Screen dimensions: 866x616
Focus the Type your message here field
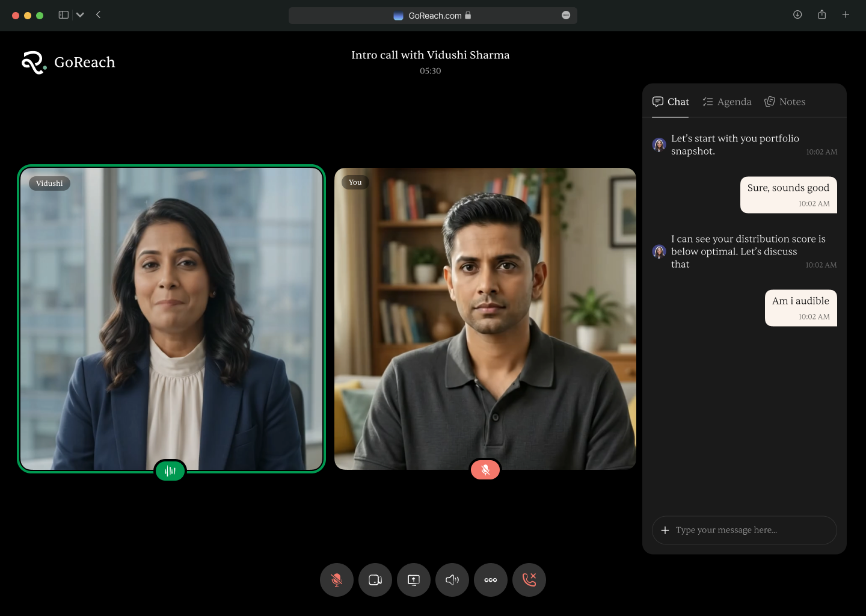[x=745, y=530]
